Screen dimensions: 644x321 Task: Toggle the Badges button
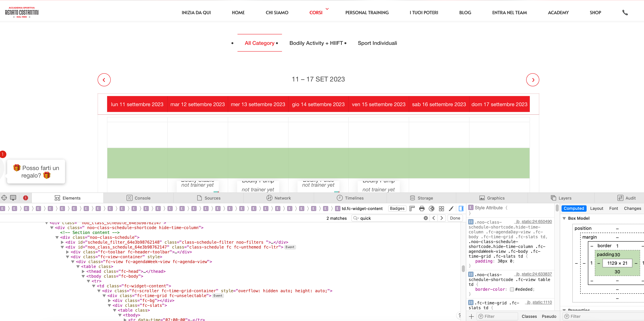click(397, 208)
